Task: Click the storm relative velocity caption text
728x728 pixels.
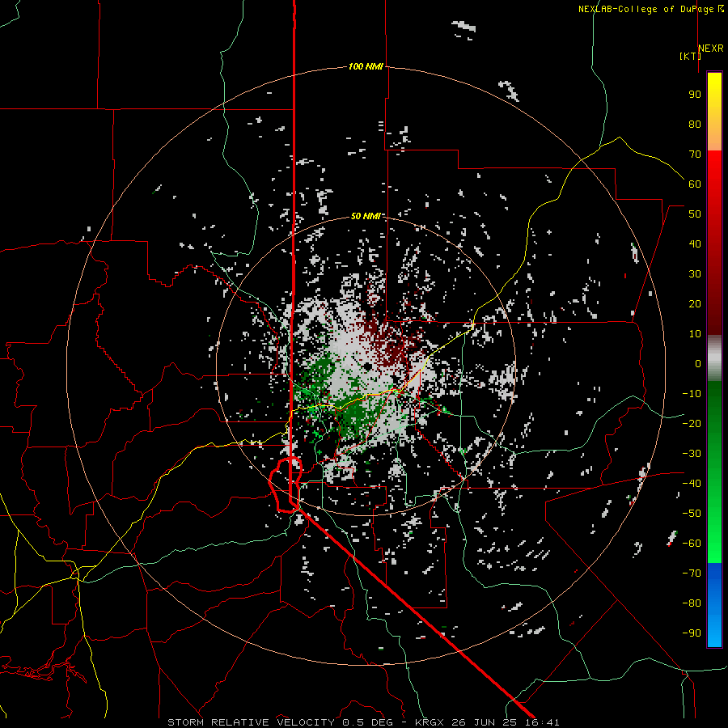Action: tap(363, 722)
